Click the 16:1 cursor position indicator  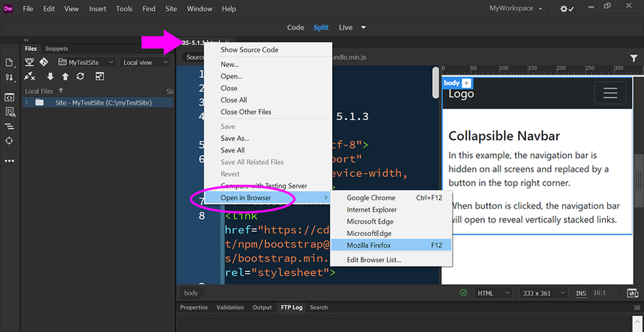(x=599, y=293)
